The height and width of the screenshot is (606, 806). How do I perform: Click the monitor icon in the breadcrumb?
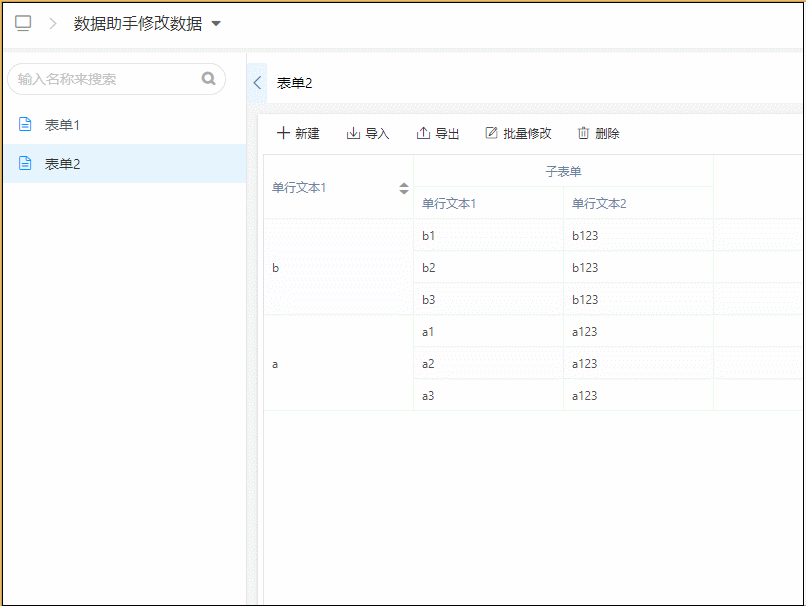coord(23,23)
